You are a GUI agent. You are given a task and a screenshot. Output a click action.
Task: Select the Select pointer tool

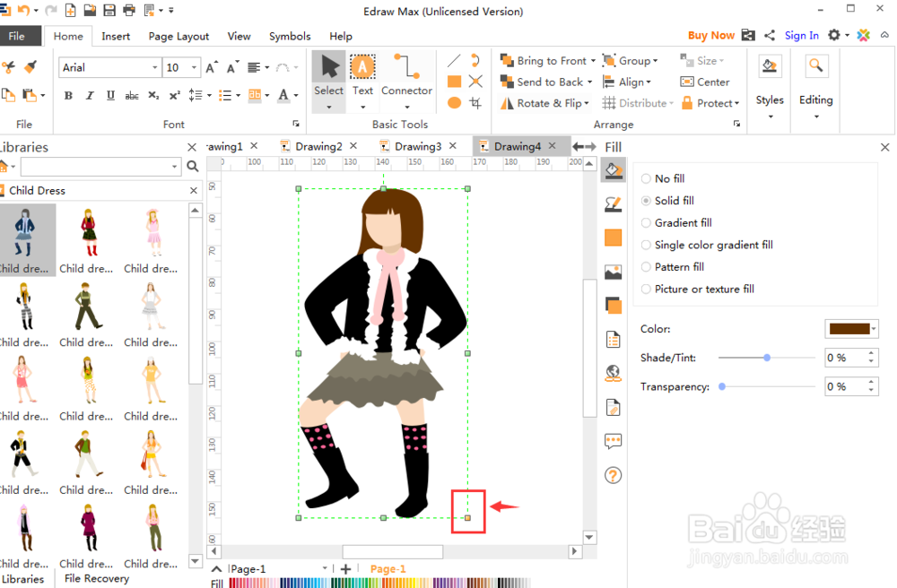(x=328, y=75)
